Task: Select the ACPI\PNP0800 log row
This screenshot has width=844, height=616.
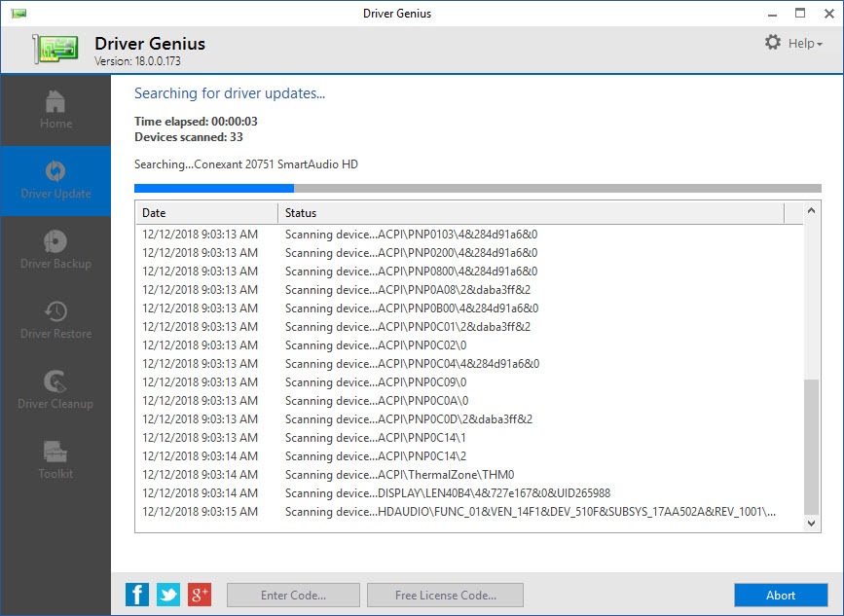Action: click(469, 272)
